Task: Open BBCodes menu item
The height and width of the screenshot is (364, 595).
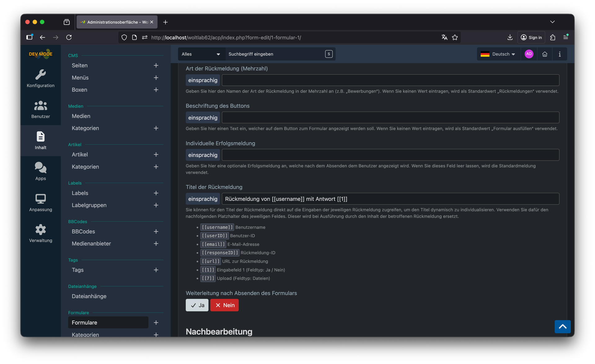Action: 83,232
